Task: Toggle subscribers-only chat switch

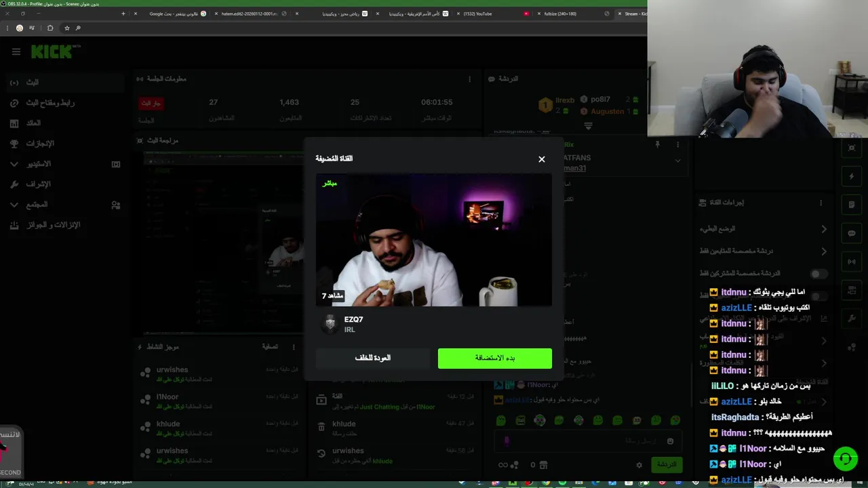Action: 819,274
